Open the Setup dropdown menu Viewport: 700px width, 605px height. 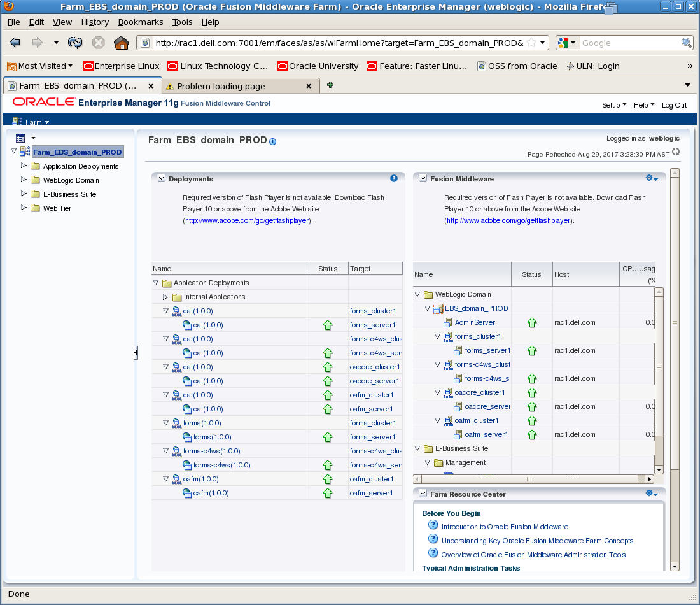coord(614,105)
